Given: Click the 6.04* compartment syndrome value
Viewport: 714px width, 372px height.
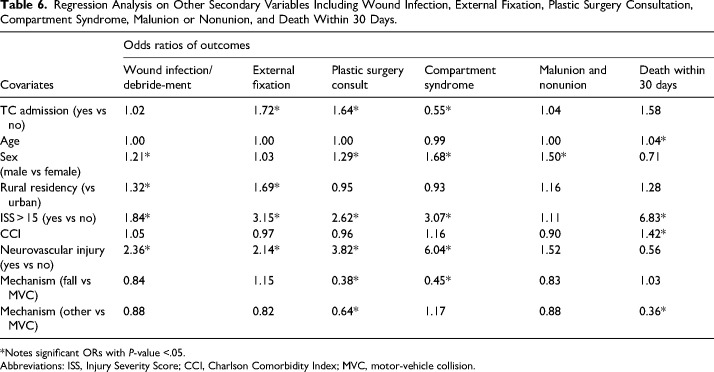Looking at the screenshot, I should (438, 250).
